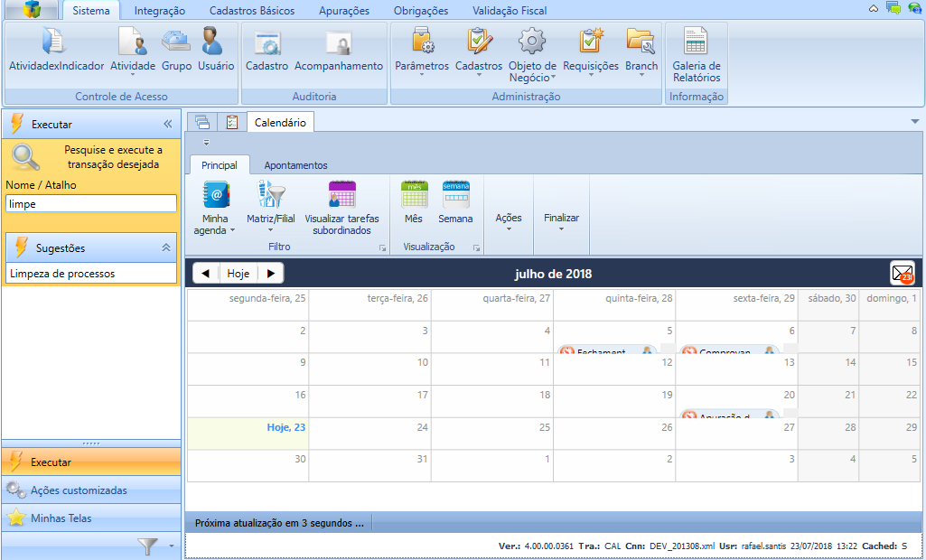Image resolution: width=926 pixels, height=560 pixels.
Task: Open the Ações dropdown menu
Action: pyautogui.click(x=509, y=222)
